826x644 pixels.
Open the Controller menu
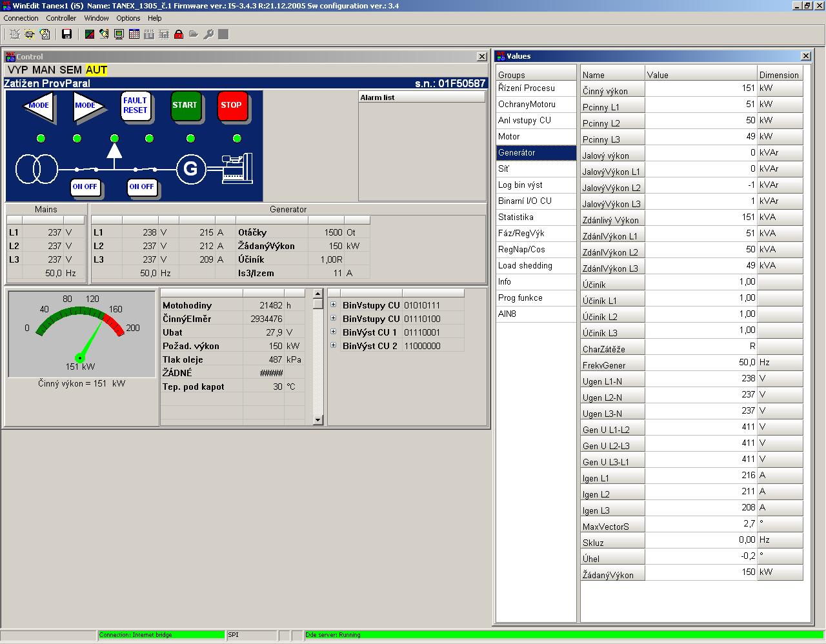click(x=61, y=18)
